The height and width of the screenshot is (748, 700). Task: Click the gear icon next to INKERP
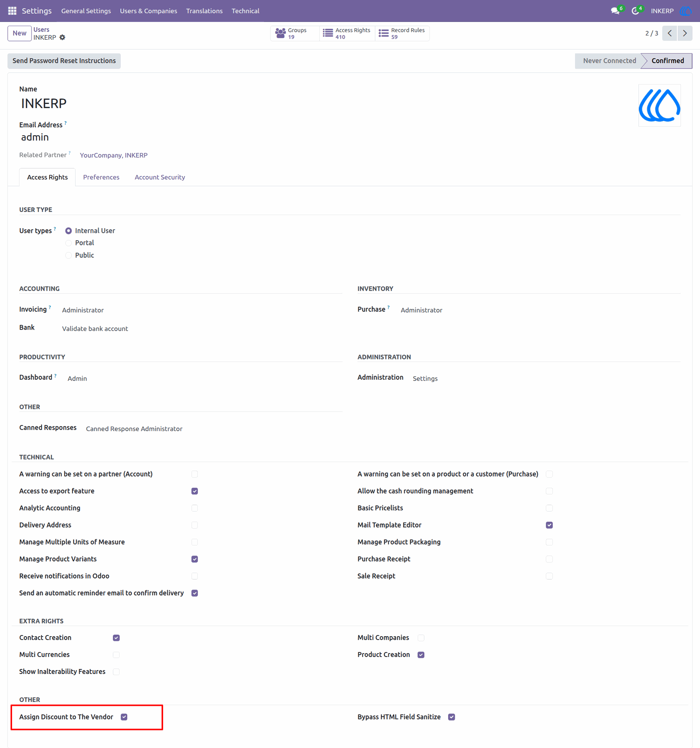[62, 37]
